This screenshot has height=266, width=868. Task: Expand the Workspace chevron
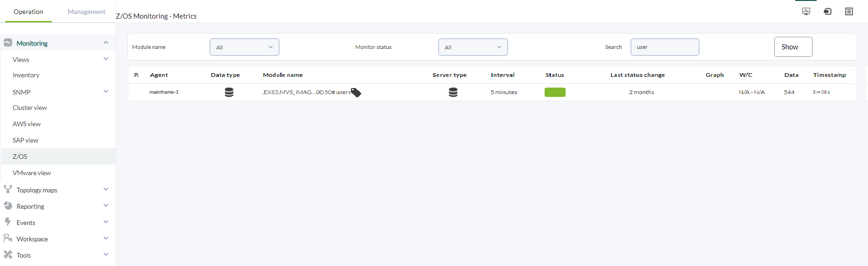pyautogui.click(x=106, y=238)
